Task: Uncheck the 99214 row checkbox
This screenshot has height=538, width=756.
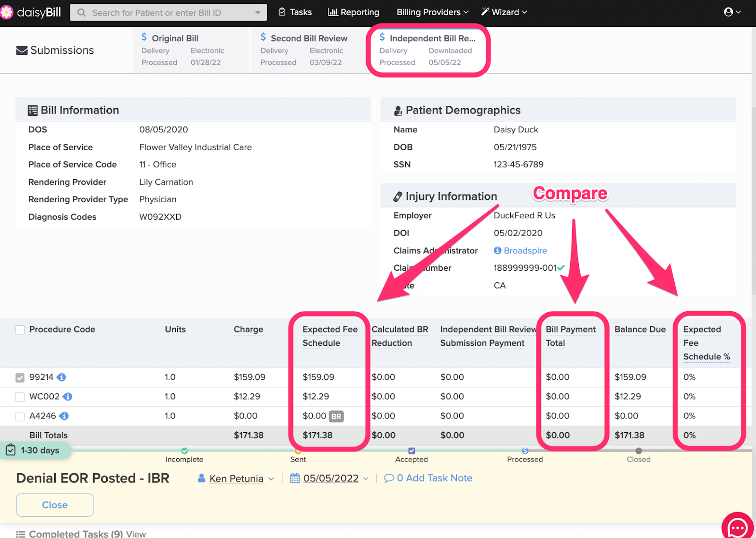Action: [x=20, y=377]
